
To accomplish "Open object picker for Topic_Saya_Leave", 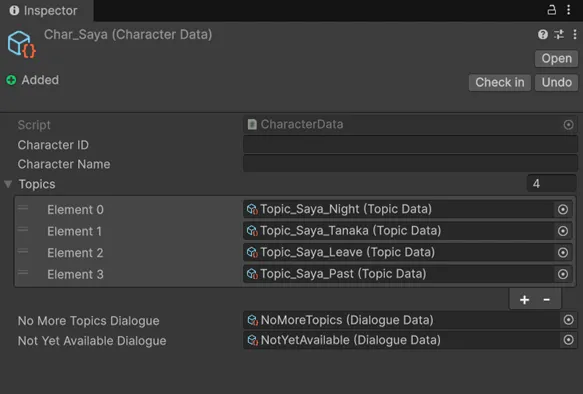I will (563, 253).
